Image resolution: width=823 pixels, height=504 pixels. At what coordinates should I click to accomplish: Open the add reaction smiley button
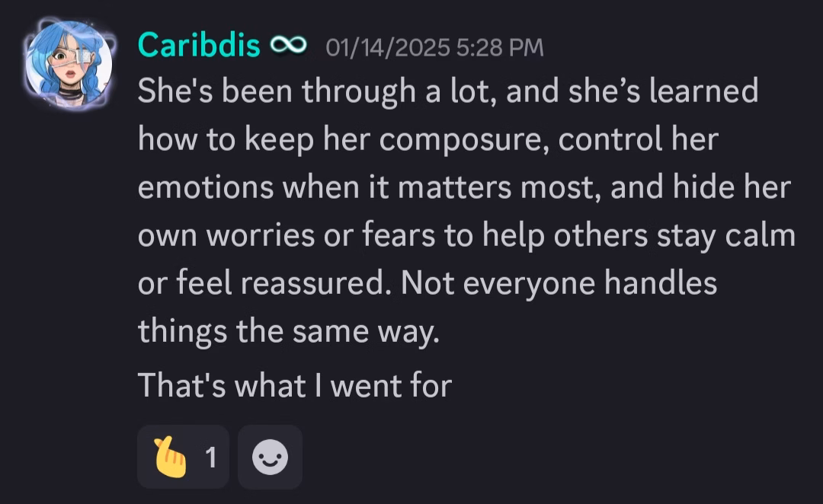point(270,457)
